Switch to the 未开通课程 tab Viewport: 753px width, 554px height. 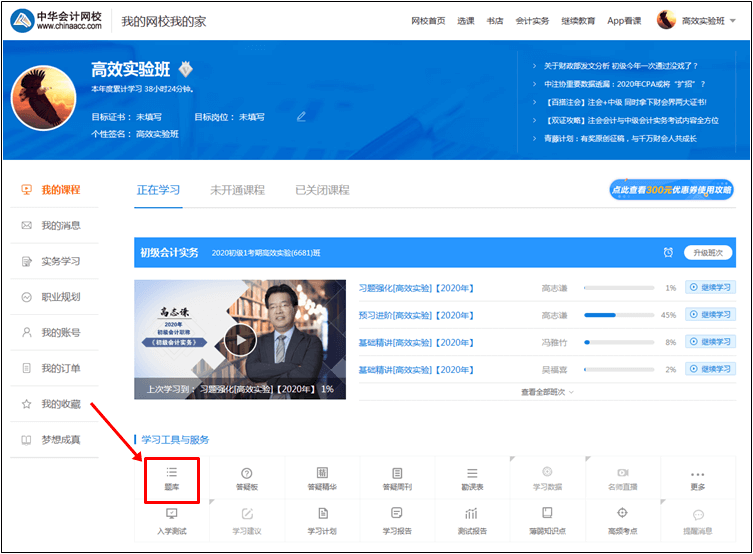click(x=238, y=190)
